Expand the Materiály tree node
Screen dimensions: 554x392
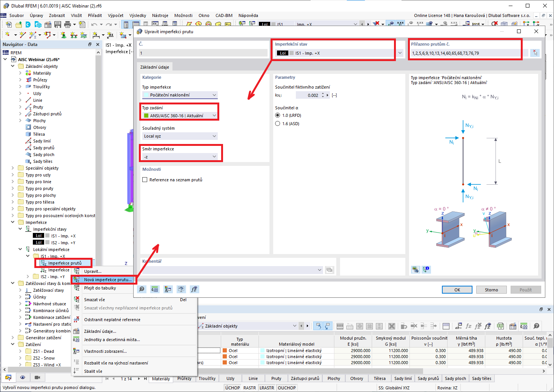(x=20, y=73)
